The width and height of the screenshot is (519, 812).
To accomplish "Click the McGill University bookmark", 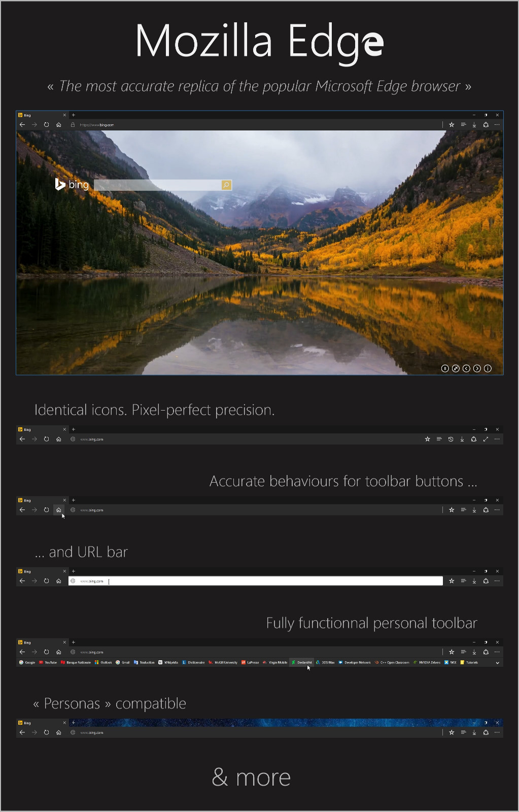I will [x=223, y=662].
